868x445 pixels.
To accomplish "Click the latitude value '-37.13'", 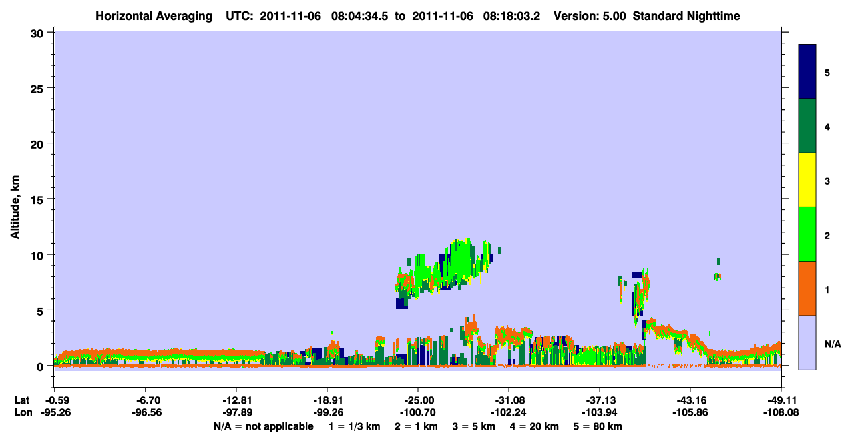I will (600, 400).
